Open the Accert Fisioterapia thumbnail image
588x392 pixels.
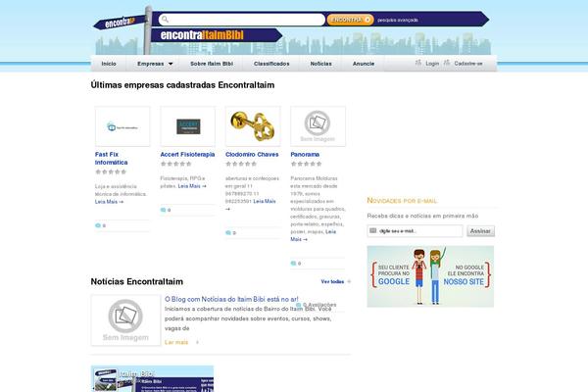point(188,126)
